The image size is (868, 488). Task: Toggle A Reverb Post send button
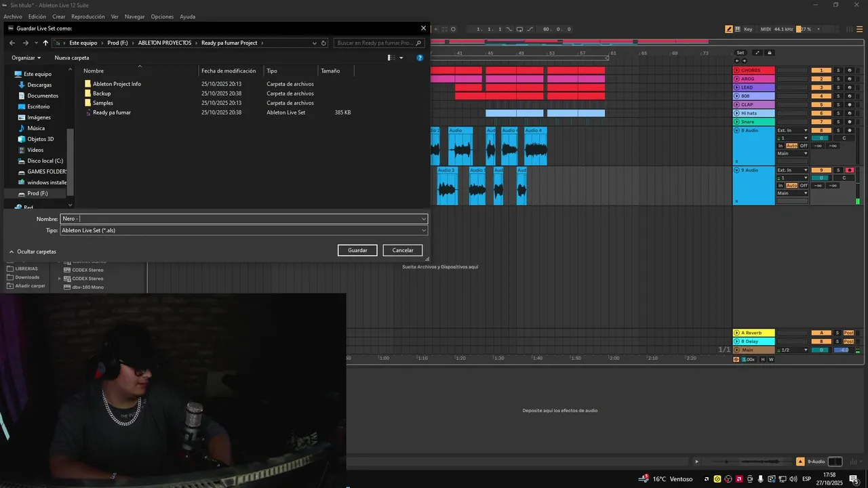(849, 333)
